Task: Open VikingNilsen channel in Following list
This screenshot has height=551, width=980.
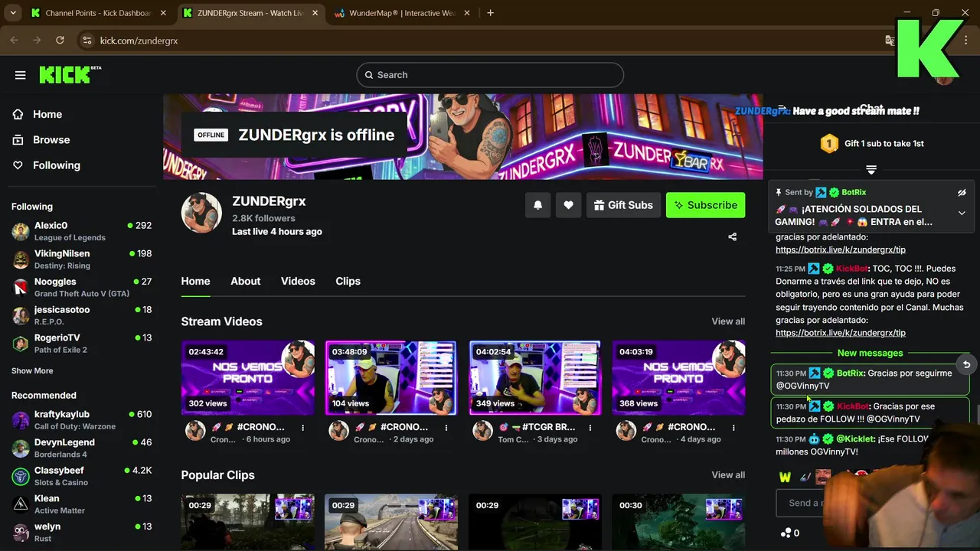Action: (x=81, y=259)
